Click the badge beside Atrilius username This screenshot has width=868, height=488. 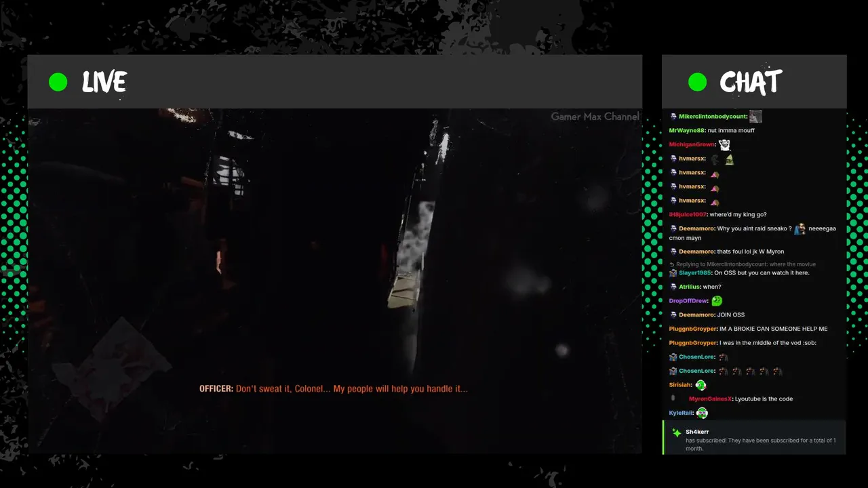[x=673, y=287]
